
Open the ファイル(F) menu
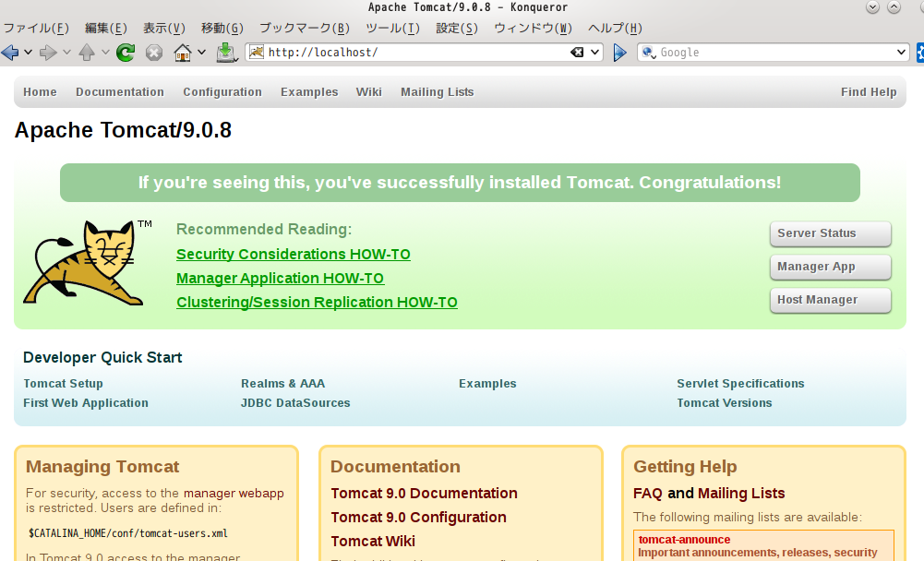(37, 29)
